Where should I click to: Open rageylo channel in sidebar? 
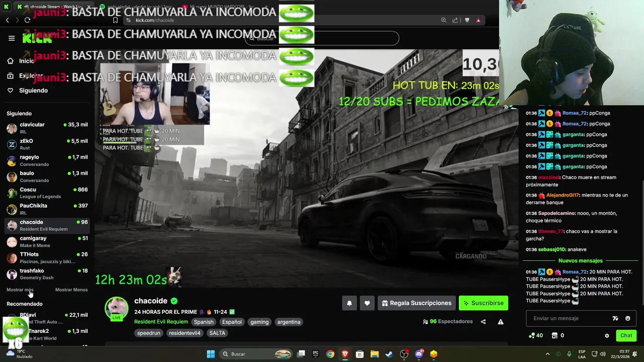47,160
